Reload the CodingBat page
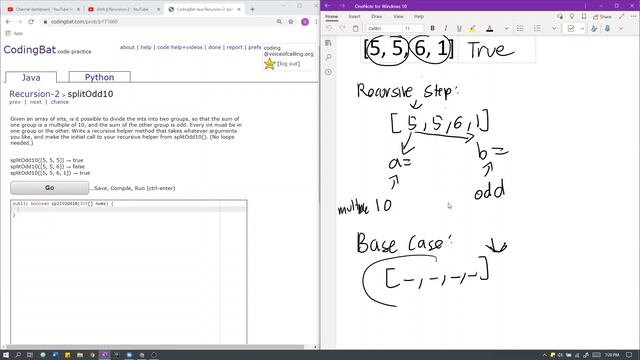 coord(31,21)
